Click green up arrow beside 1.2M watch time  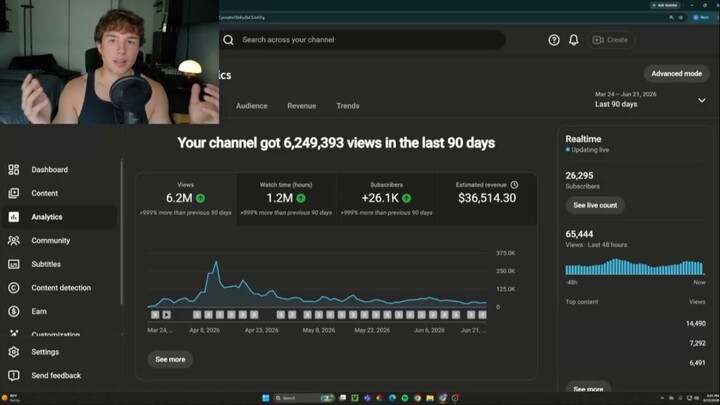[301, 198]
